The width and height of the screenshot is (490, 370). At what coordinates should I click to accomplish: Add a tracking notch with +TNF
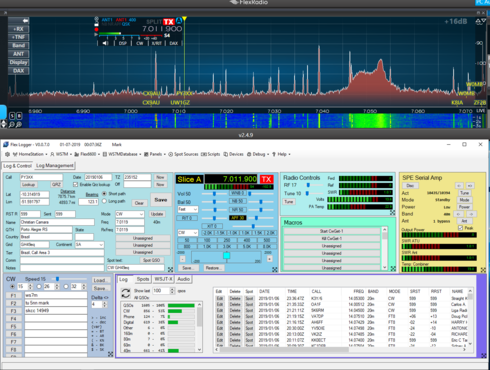coord(18,37)
